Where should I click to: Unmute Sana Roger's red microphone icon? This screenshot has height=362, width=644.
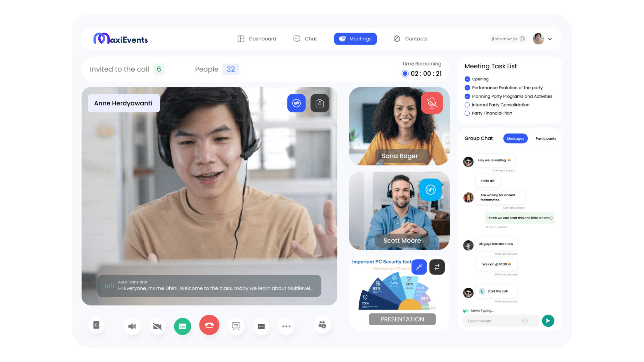point(432,103)
